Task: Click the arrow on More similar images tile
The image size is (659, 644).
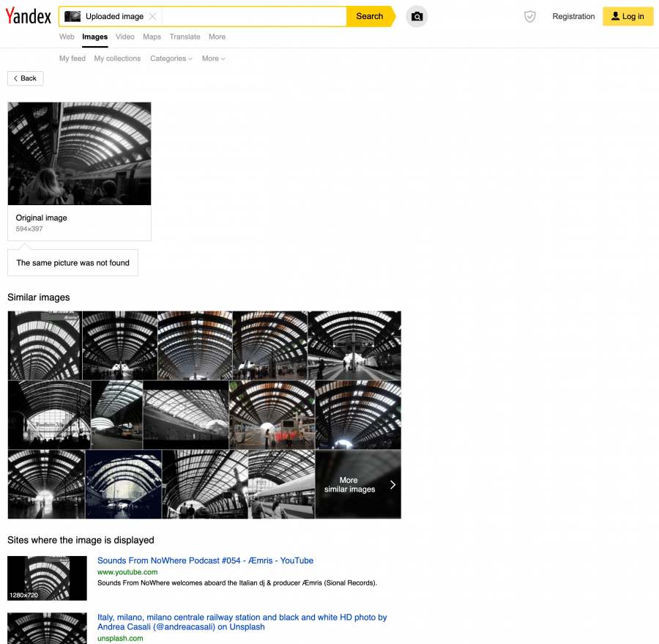Action: 392,484
